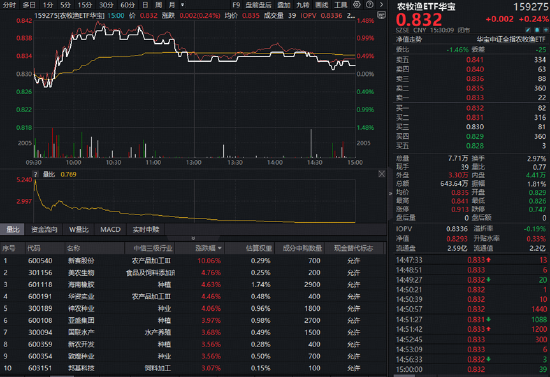
Task: Expand the period dropdown after 月
Action: tap(182, 5)
